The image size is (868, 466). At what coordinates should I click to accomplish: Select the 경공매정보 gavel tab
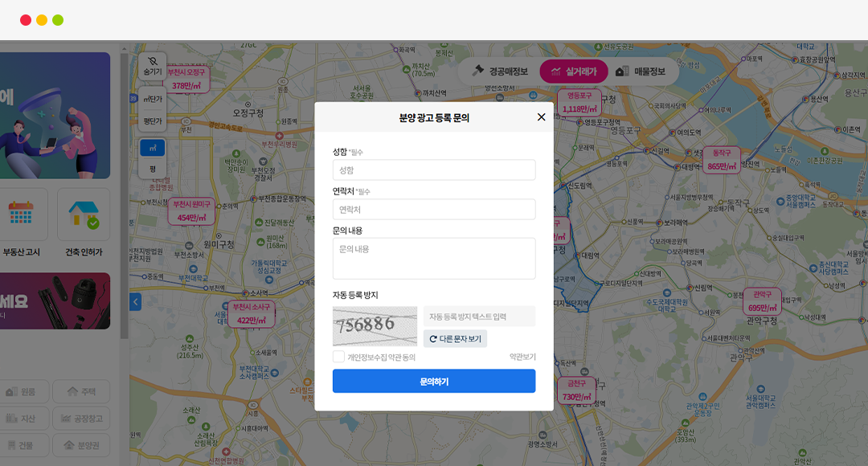[499, 72]
